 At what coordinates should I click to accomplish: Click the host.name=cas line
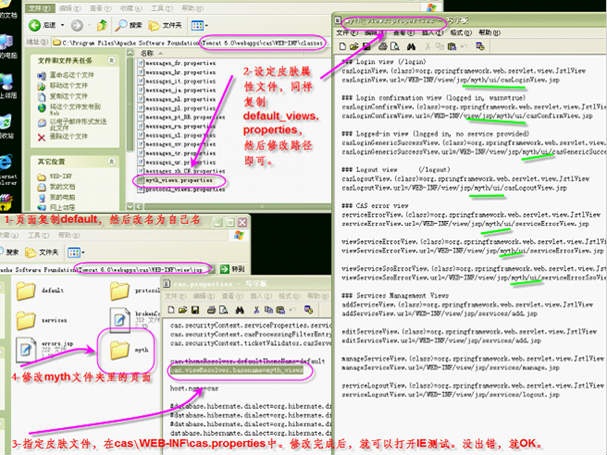click(194, 388)
